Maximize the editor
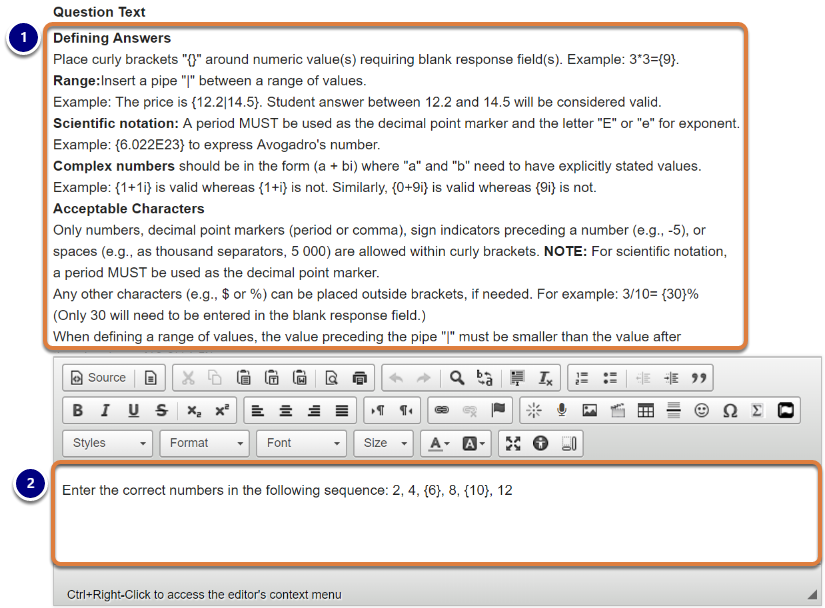Image resolution: width=825 pixels, height=608 pixels. point(513,443)
